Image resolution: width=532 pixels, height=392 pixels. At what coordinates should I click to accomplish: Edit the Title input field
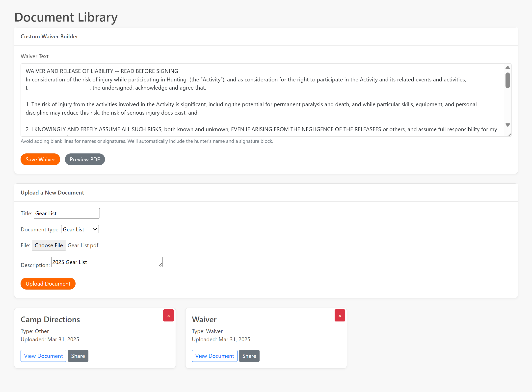pyautogui.click(x=66, y=213)
